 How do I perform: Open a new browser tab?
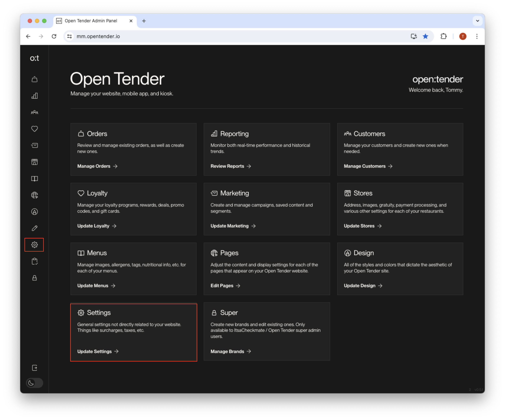point(144,21)
